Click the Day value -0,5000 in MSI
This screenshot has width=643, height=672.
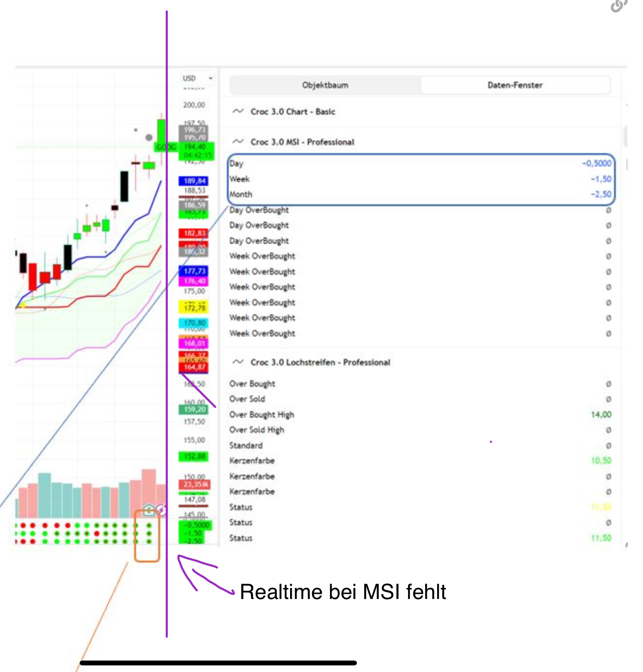[596, 164]
